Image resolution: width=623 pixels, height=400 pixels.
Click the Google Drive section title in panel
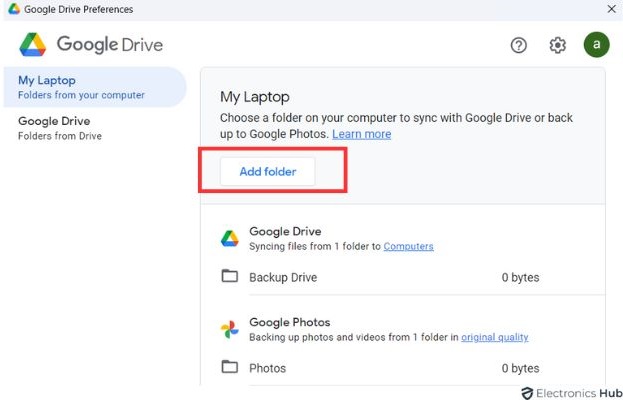coord(285,231)
